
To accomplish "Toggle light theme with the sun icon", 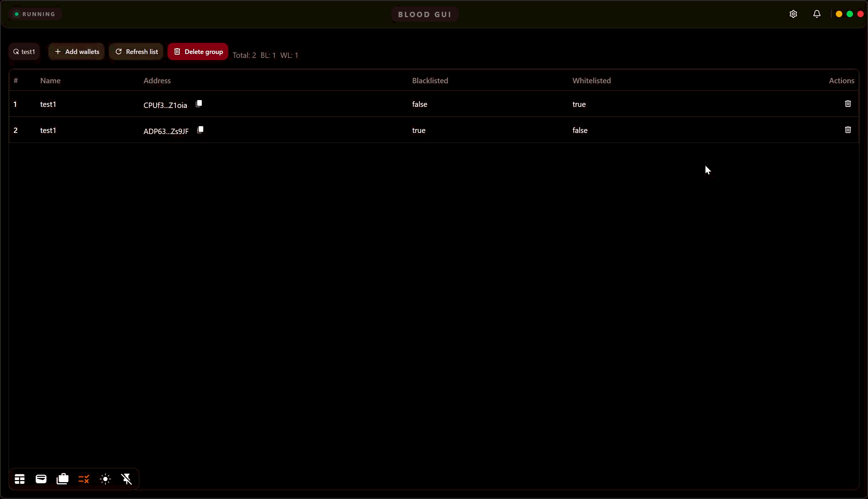I will (105, 479).
